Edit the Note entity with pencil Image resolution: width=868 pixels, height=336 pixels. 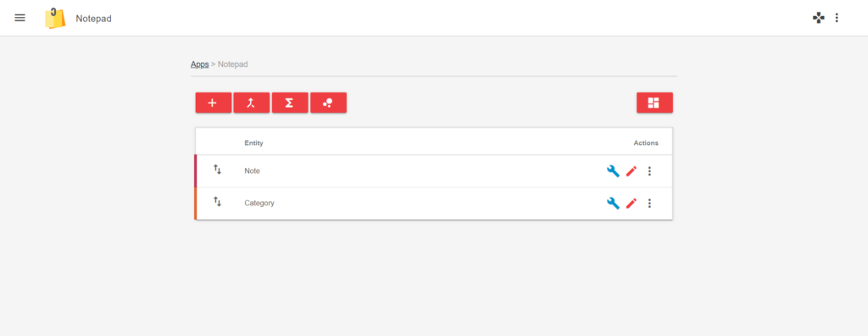tap(631, 171)
